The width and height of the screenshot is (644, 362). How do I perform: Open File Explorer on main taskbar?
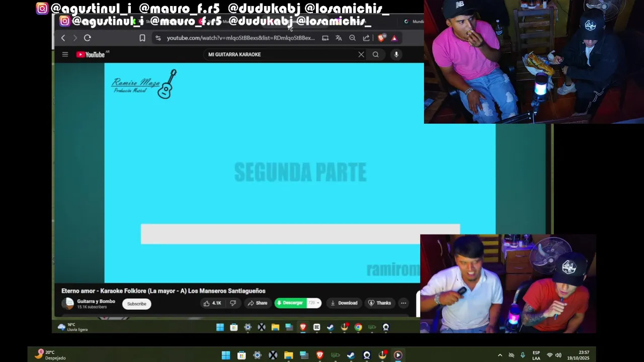288,355
